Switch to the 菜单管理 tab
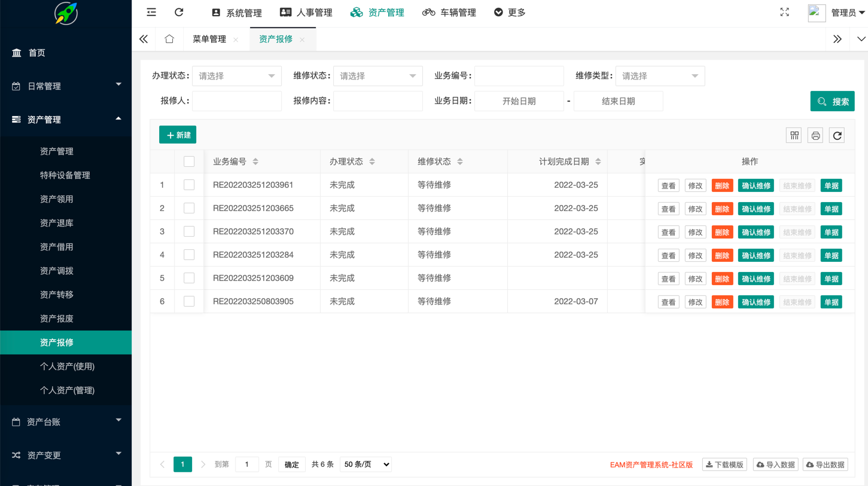The width and height of the screenshot is (868, 486). [209, 39]
